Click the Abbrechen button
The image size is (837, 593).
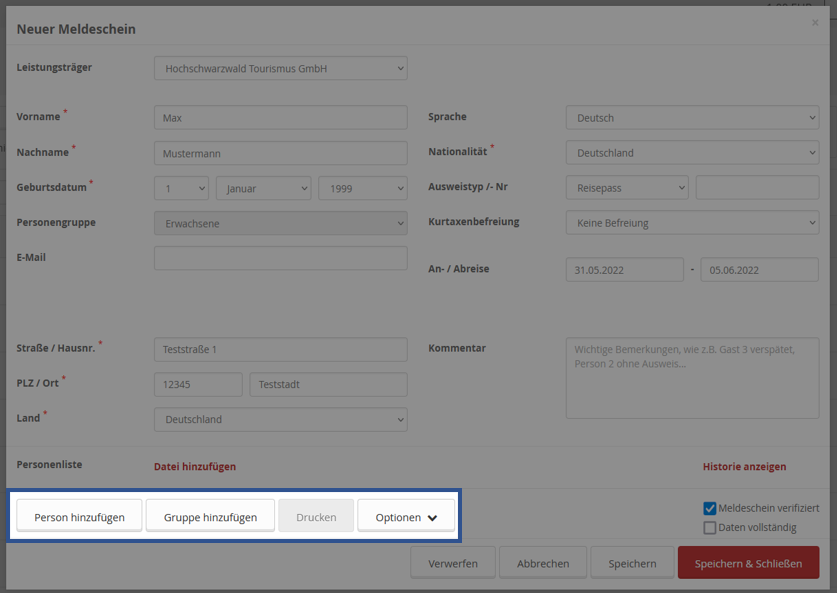(543, 563)
